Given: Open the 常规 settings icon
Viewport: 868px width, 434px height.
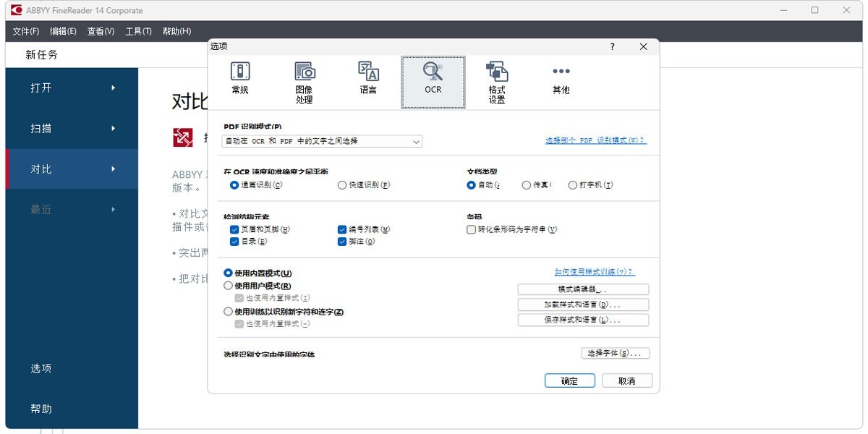Looking at the screenshot, I should pos(239,80).
